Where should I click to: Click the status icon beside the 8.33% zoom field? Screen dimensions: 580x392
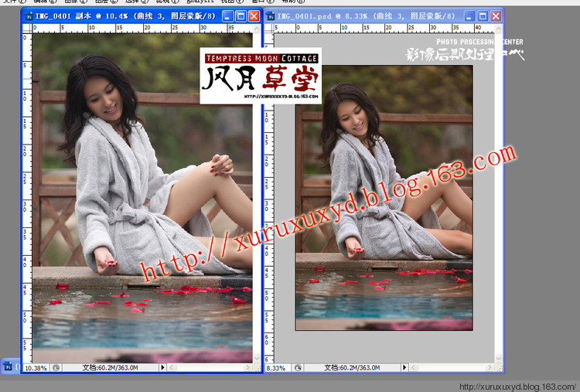[298, 367]
